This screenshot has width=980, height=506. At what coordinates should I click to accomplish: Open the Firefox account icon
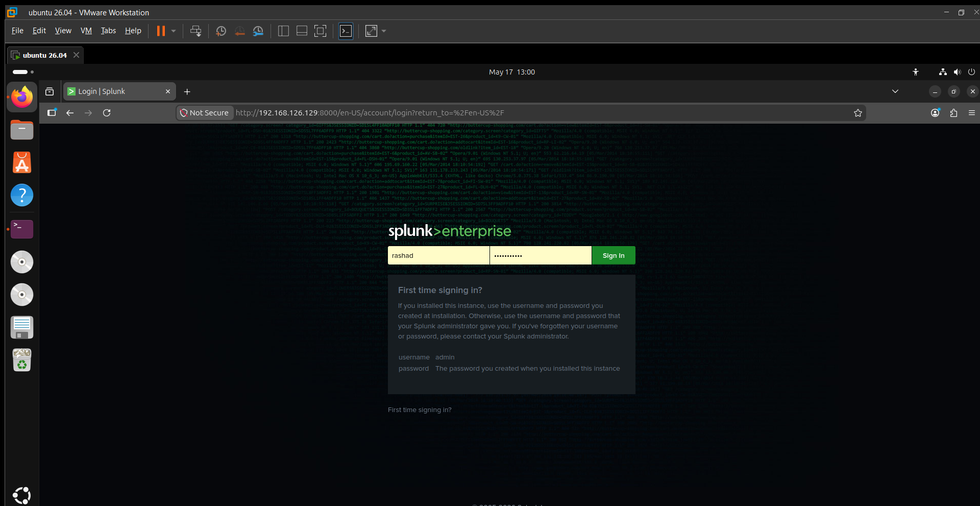coord(935,113)
